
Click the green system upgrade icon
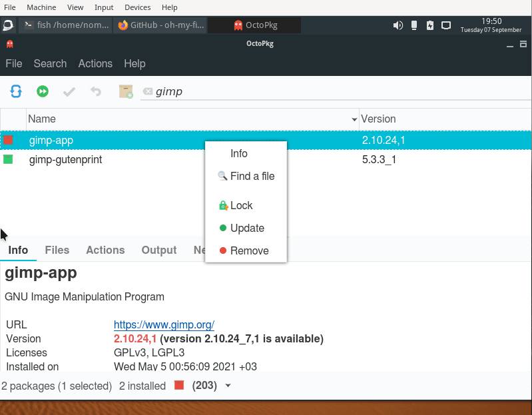click(x=43, y=91)
